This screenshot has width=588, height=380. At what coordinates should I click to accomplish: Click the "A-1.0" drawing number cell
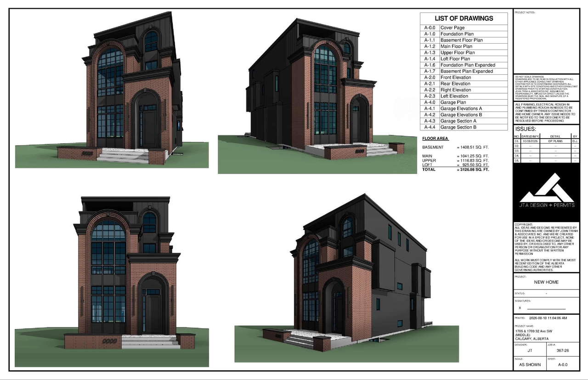tap(430, 34)
